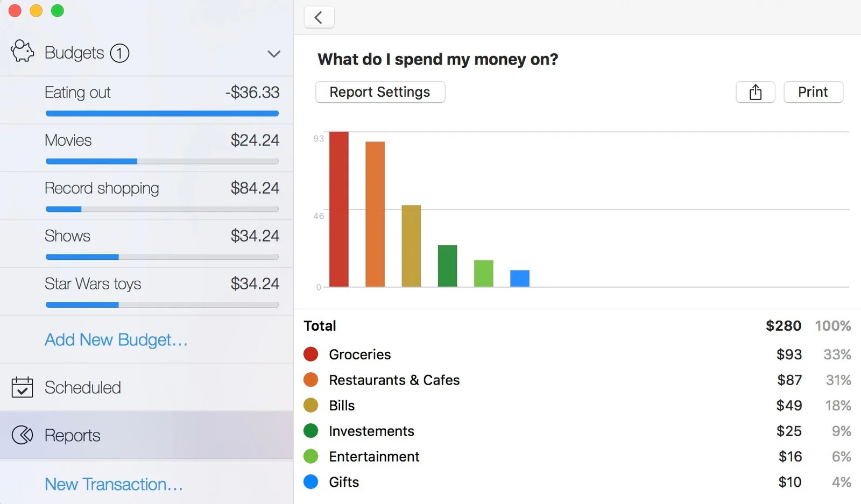Click the Eating out budget progress bar

click(x=162, y=113)
